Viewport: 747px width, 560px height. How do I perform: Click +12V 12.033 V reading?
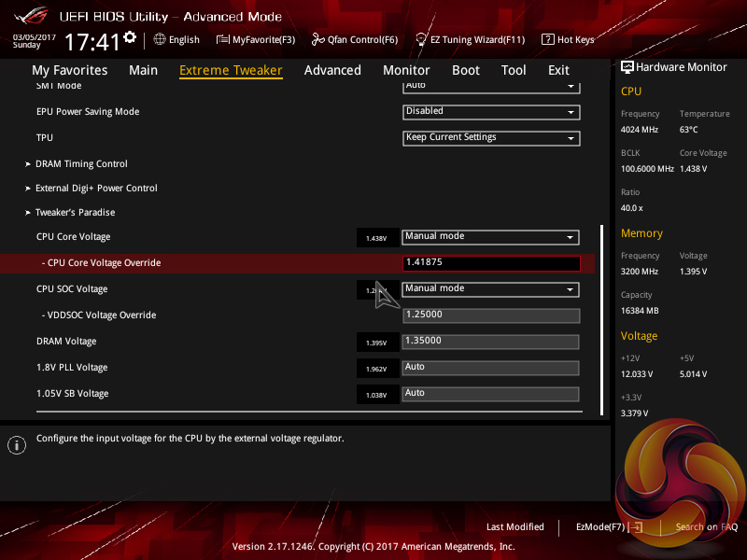637,374
